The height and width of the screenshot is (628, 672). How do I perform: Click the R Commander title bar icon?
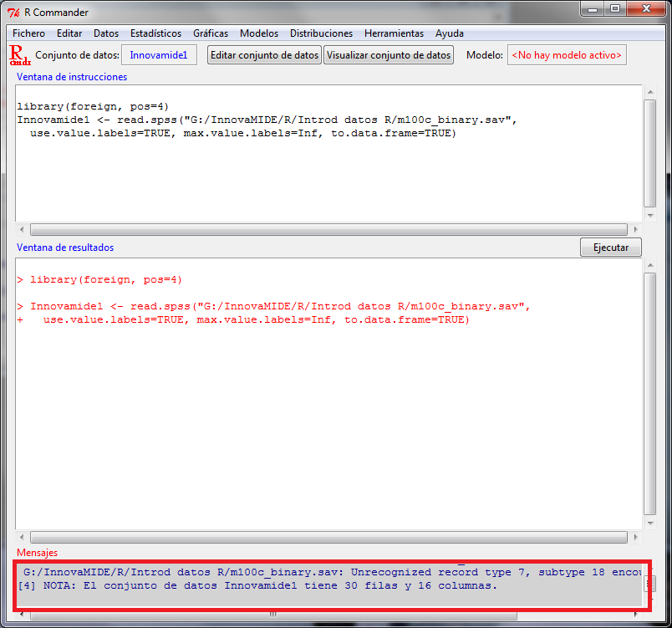(13, 13)
